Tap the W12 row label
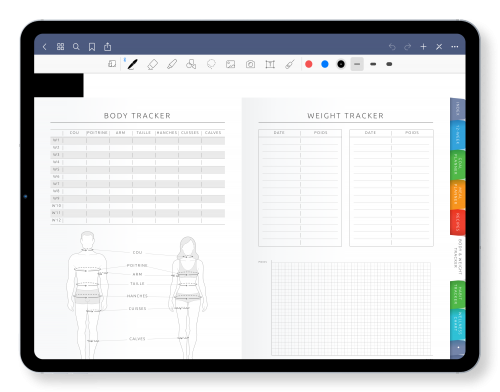The image size is (500, 392). click(56, 220)
